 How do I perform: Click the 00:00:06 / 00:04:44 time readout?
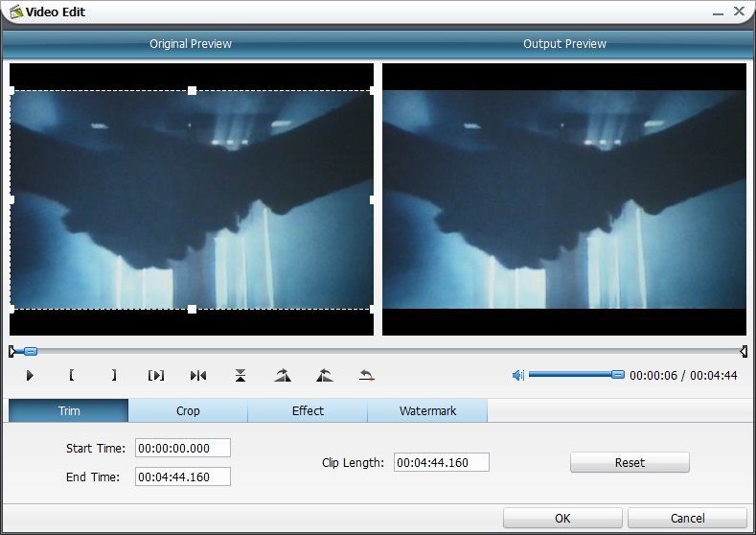[683, 375]
